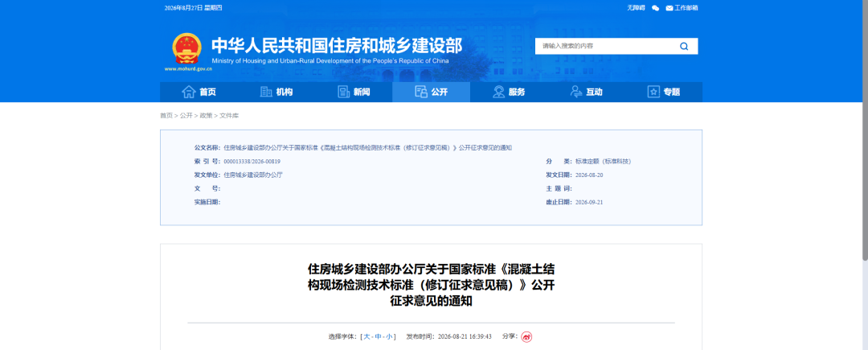Click into the search input field

(604, 46)
